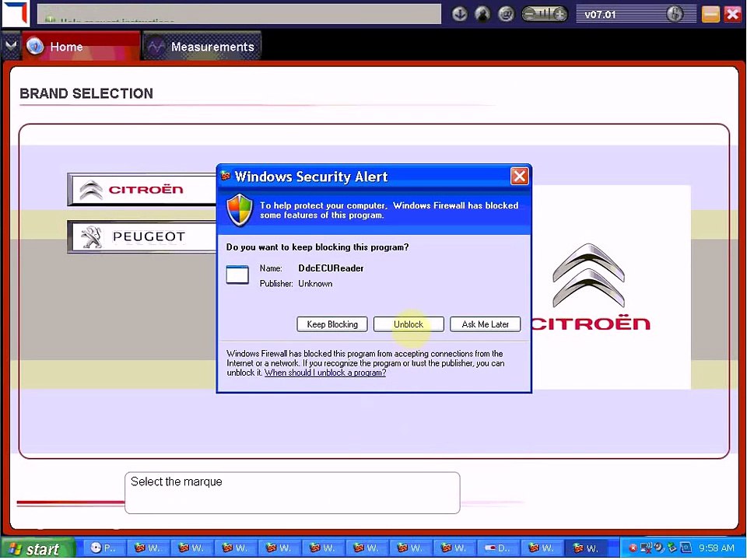Click the 'DdcECUReader' program name text
Viewport: 747px width, 560px height.
pos(331,268)
